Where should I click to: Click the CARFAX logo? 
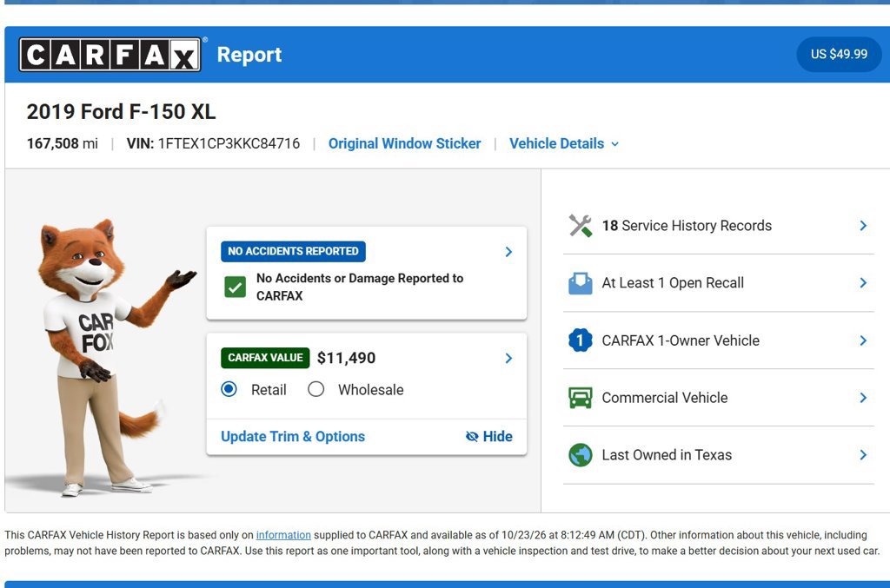(110, 55)
